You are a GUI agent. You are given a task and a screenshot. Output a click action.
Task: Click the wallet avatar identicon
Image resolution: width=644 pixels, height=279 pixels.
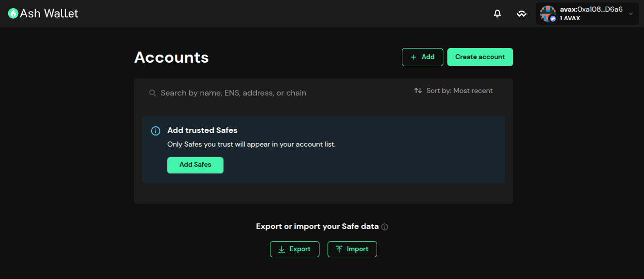548,14
